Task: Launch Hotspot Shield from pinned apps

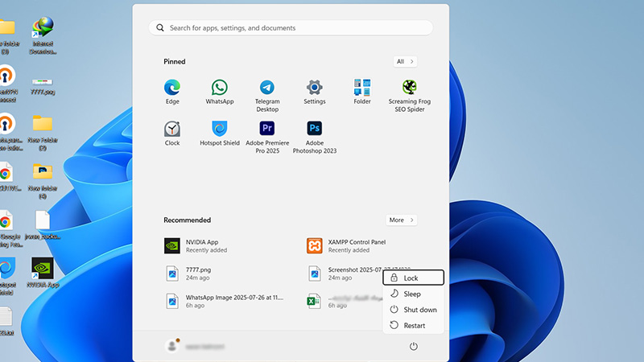Action: tap(220, 134)
